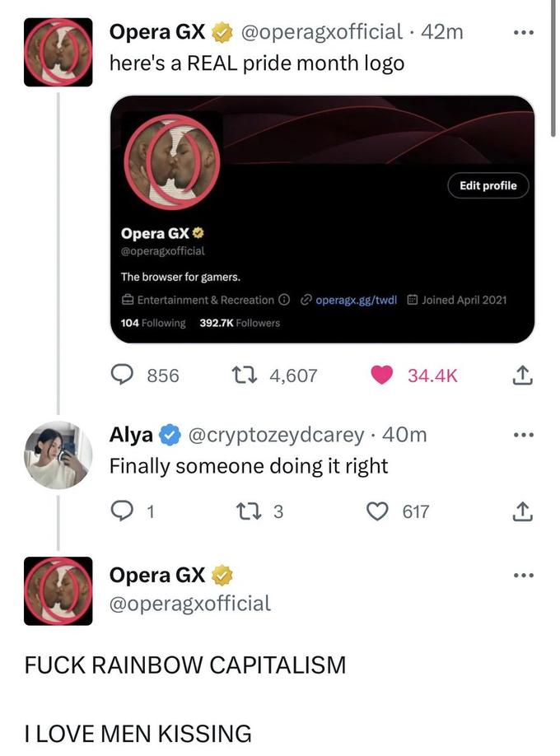The image size is (560, 756).
Task: Open more options on the bottom Opera GX tweet
Action: click(521, 575)
